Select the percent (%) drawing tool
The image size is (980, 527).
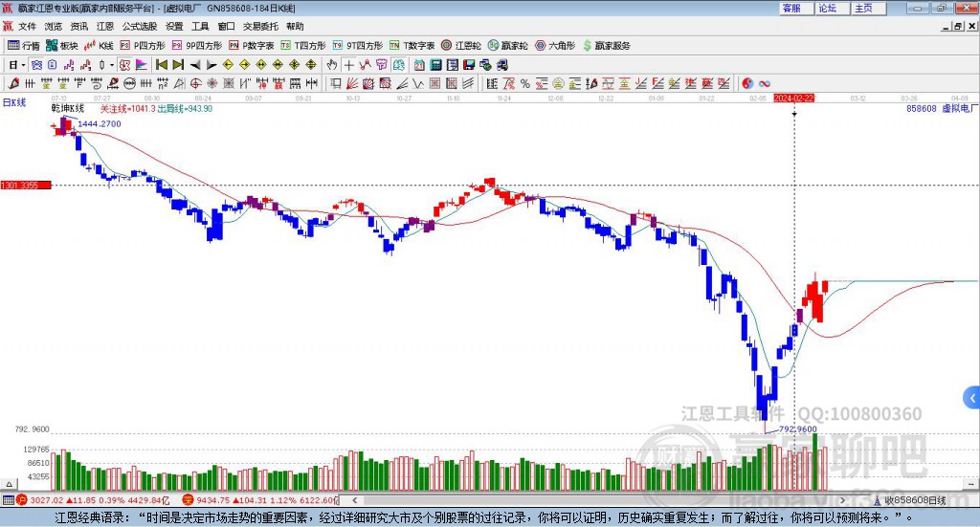[525, 83]
